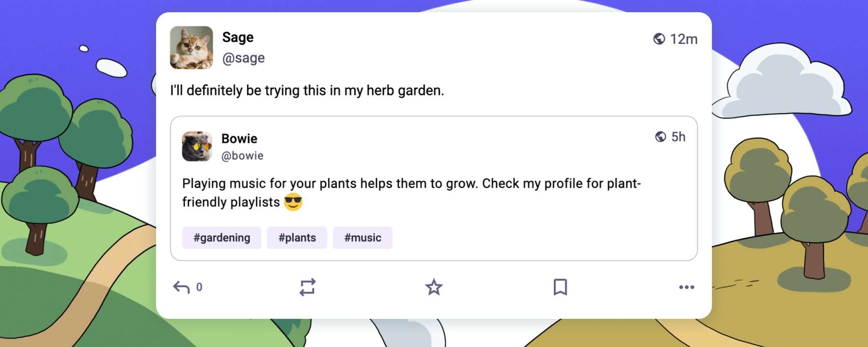Click the sunglasses emoji in Bowie's post
This screenshot has width=868, height=347.
[x=293, y=202]
